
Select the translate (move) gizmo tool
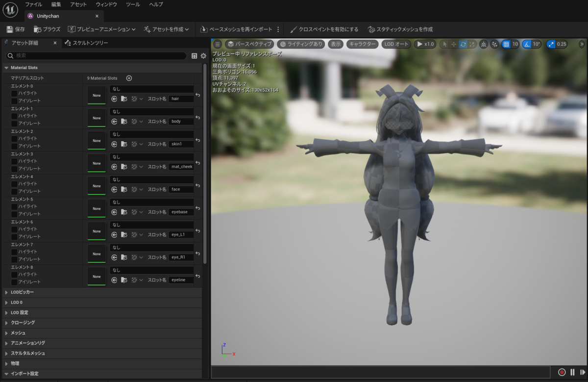coord(454,44)
